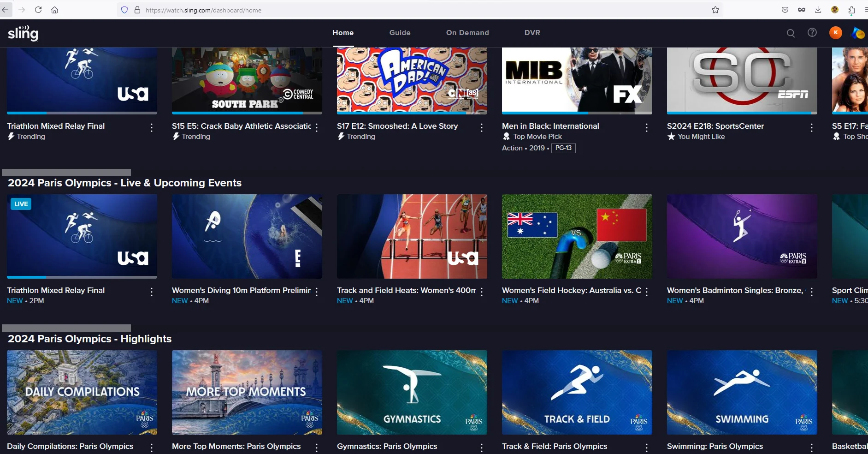Open Men in Black: International title link
The width and height of the screenshot is (868, 454).
coord(550,126)
